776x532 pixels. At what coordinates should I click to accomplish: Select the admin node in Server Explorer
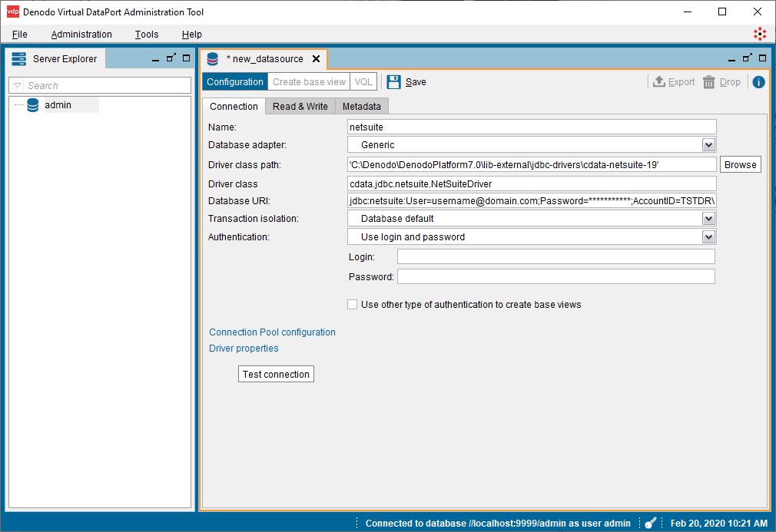click(58, 105)
